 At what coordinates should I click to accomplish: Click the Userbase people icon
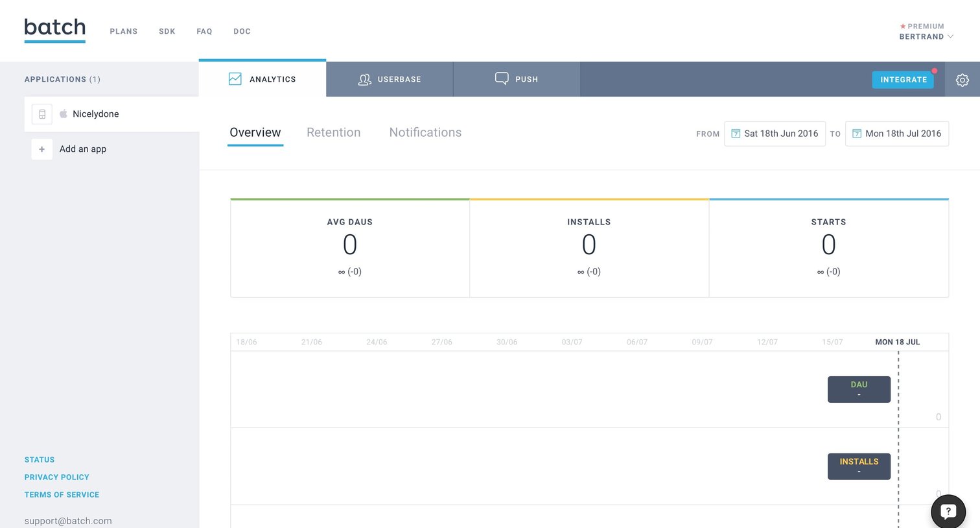(365, 79)
